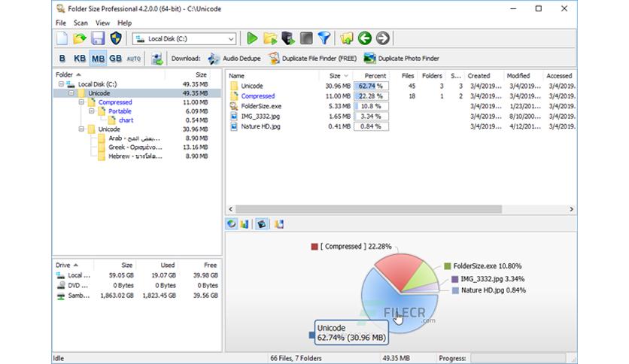
Task: Click the 62.74 % percent bar for Unicode
Action: [x=371, y=86]
